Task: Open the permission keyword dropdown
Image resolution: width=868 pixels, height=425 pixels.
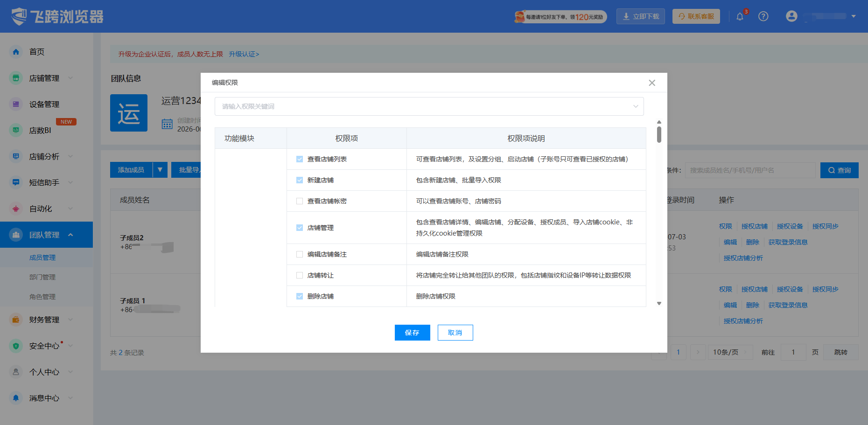Action: point(429,106)
